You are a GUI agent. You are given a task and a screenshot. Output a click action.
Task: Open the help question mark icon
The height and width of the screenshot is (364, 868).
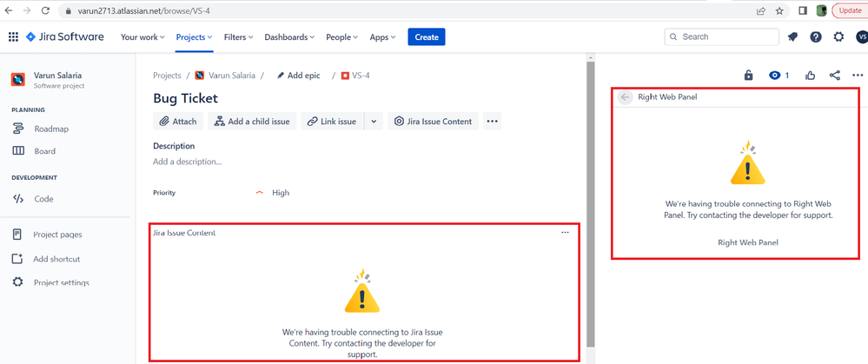815,37
